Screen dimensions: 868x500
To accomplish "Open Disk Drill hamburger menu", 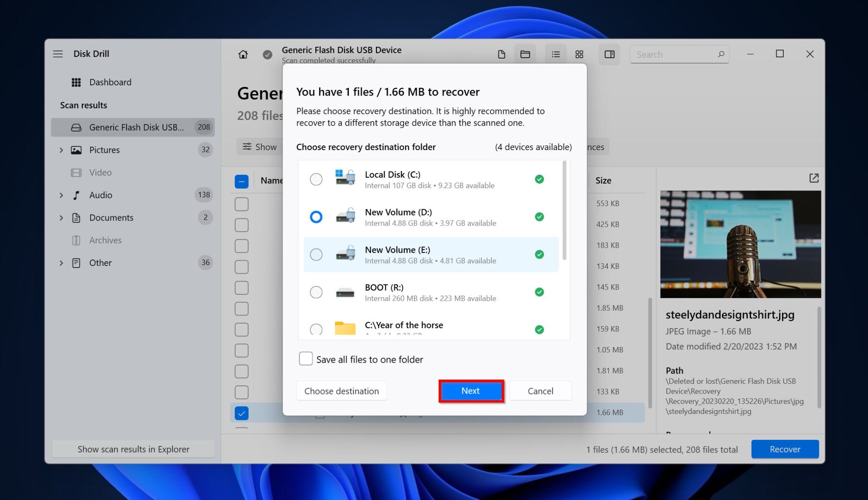I will pyautogui.click(x=58, y=53).
